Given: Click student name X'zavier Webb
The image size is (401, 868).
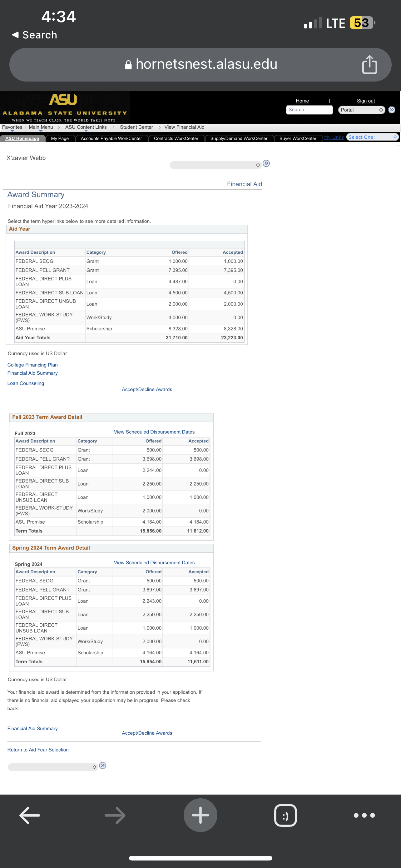Looking at the screenshot, I should click(26, 158).
